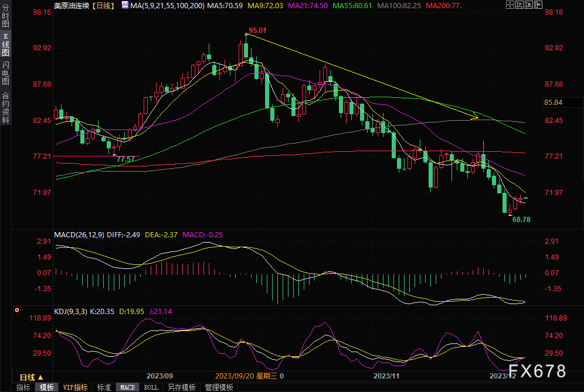Click 另存模板 to save template

(181, 387)
